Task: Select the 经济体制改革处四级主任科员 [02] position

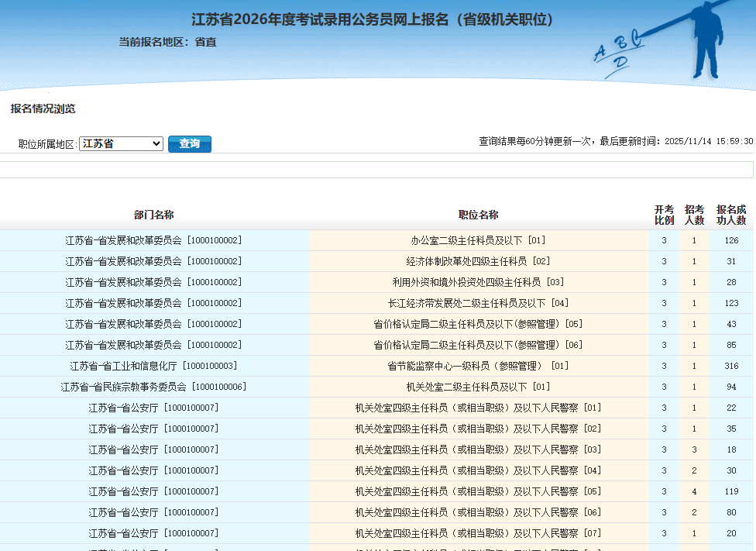Action: pos(478,261)
